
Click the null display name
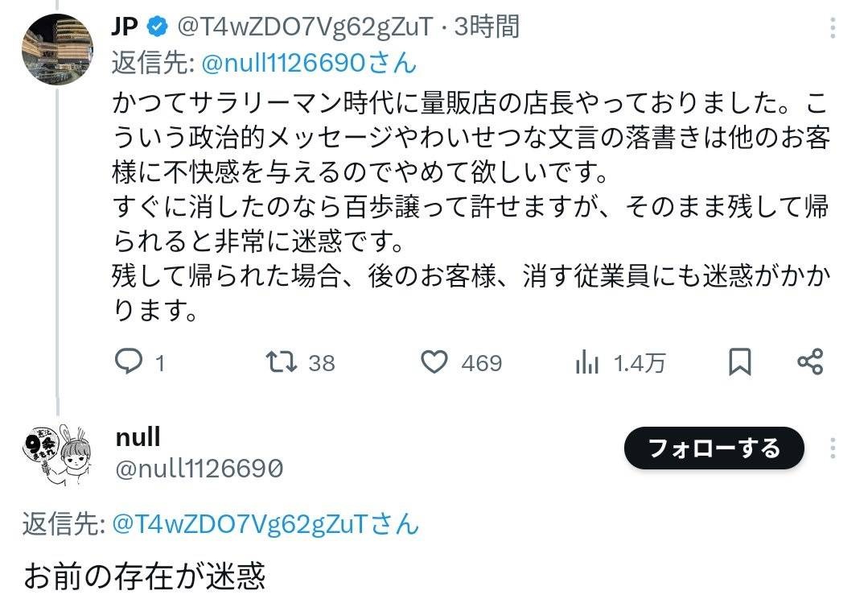[138, 436]
